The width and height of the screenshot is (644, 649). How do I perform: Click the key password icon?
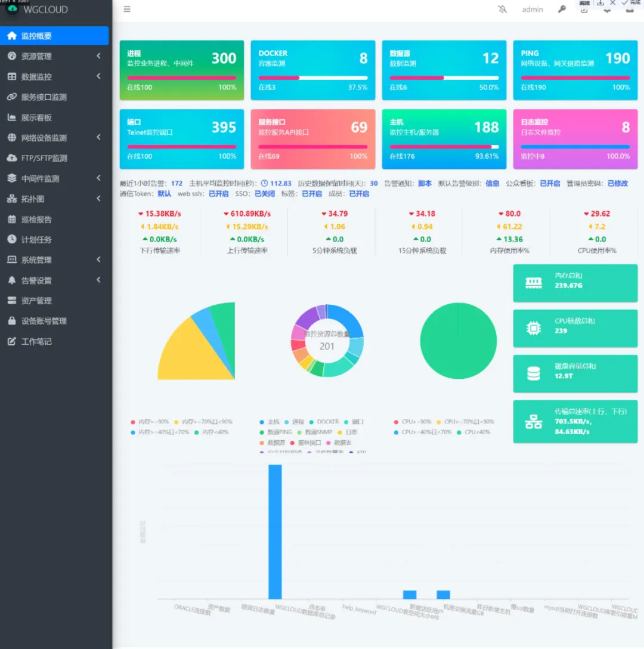562,9
